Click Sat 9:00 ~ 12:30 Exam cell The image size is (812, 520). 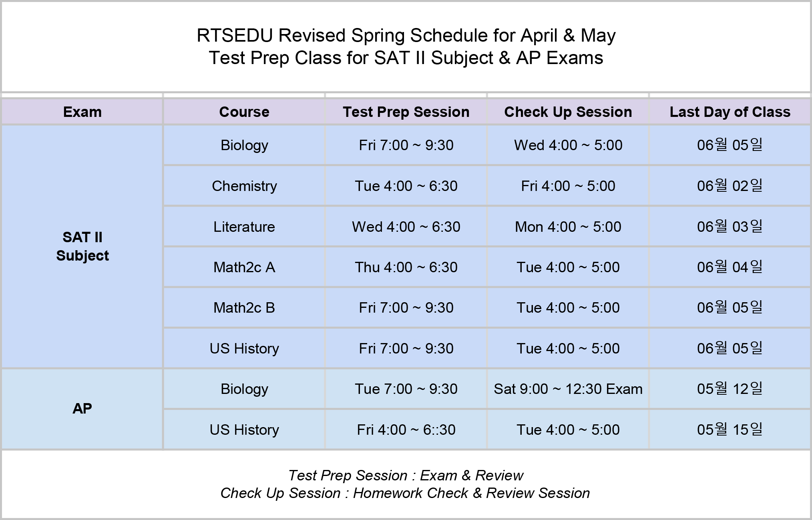pos(568,389)
